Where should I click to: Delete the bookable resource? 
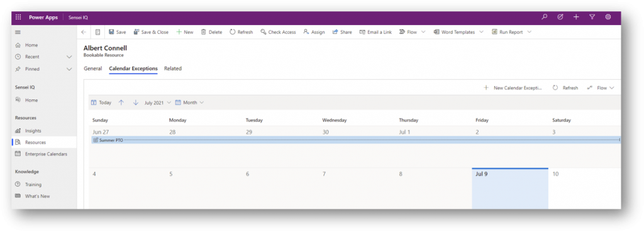click(x=211, y=32)
